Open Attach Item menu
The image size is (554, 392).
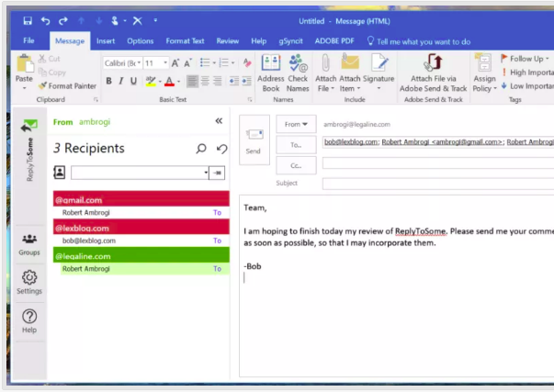pos(350,73)
